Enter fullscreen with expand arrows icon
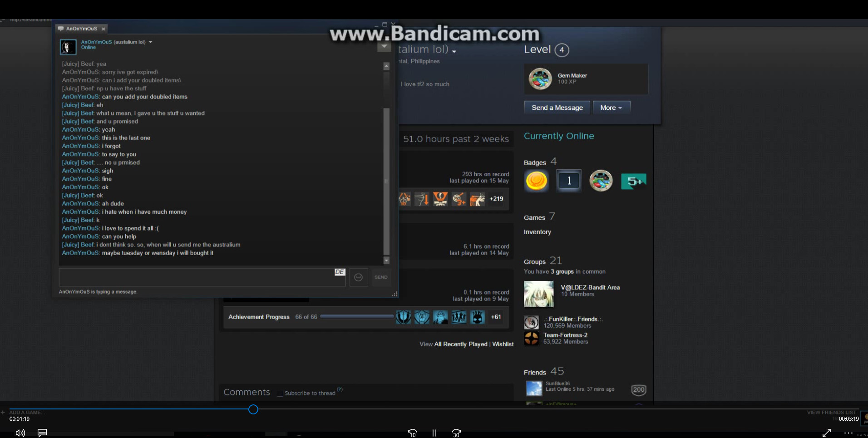Screen dimensions: 868x438 click(826, 433)
